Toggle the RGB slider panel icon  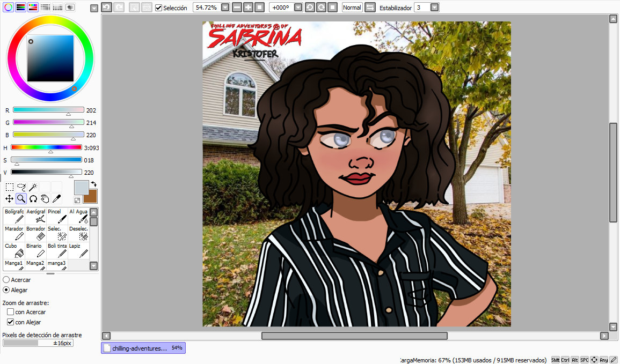point(20,7)
